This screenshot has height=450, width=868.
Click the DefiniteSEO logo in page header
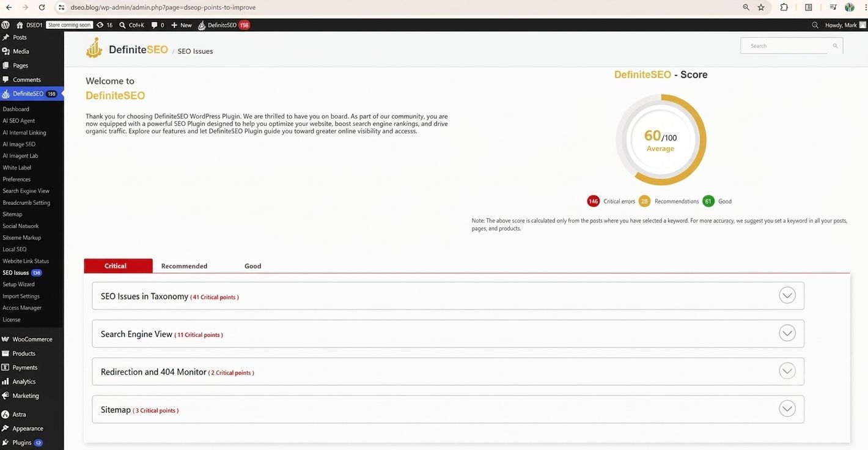[x=127, y=48]
